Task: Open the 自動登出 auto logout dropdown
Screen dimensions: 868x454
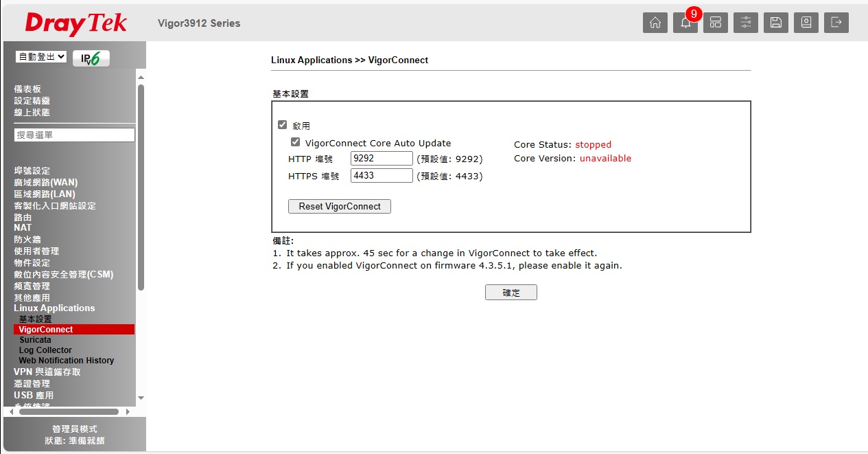Action: pos(41,57)
